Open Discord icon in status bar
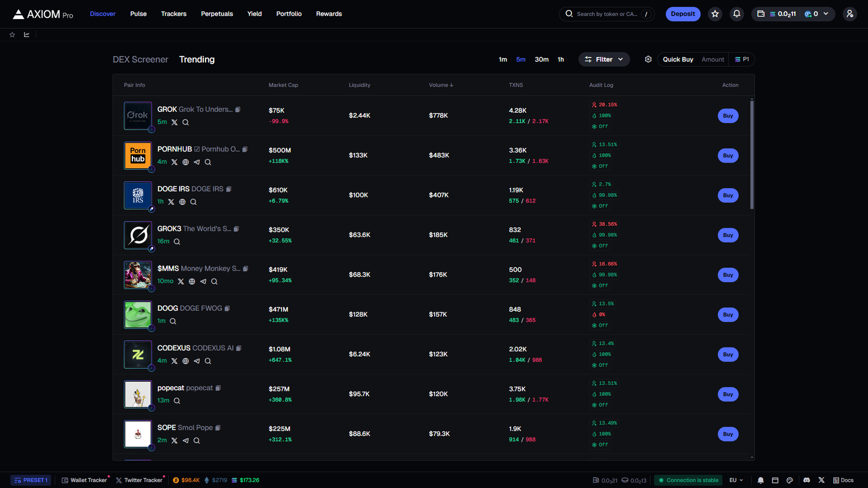 click(x=807, y=480)
